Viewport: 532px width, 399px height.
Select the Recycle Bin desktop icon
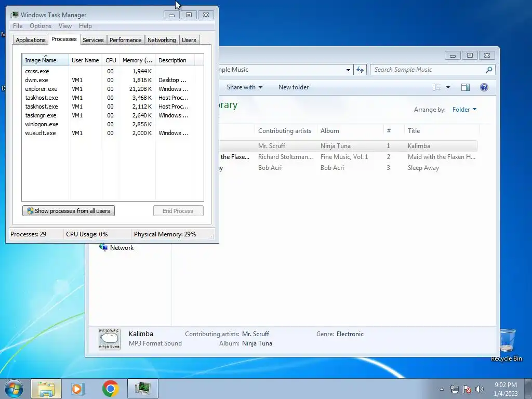tap(506, 345)
